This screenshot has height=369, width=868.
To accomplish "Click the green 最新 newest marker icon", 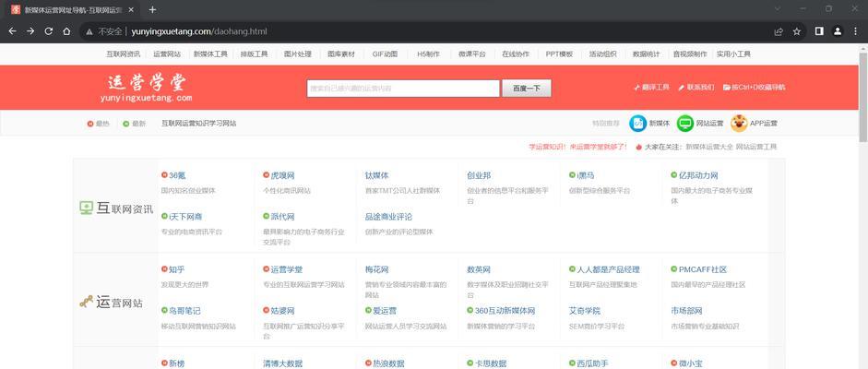I will [x=126, y=124].
